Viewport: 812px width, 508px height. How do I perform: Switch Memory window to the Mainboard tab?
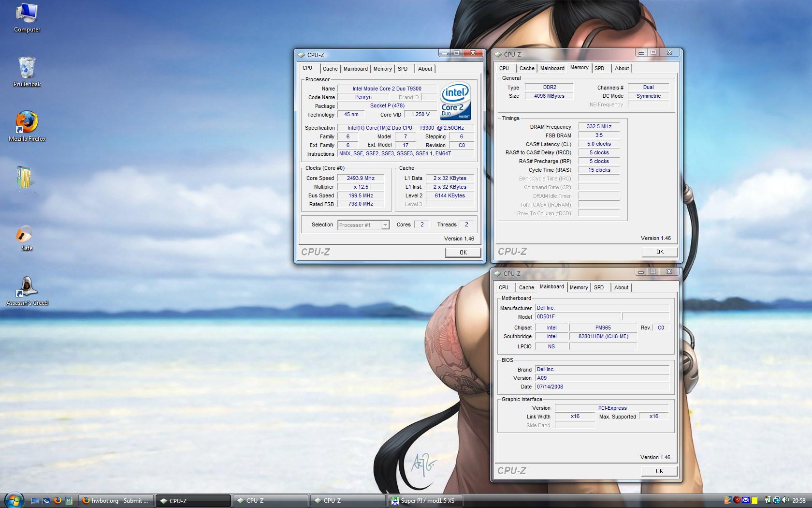click(x=552, y=68)
